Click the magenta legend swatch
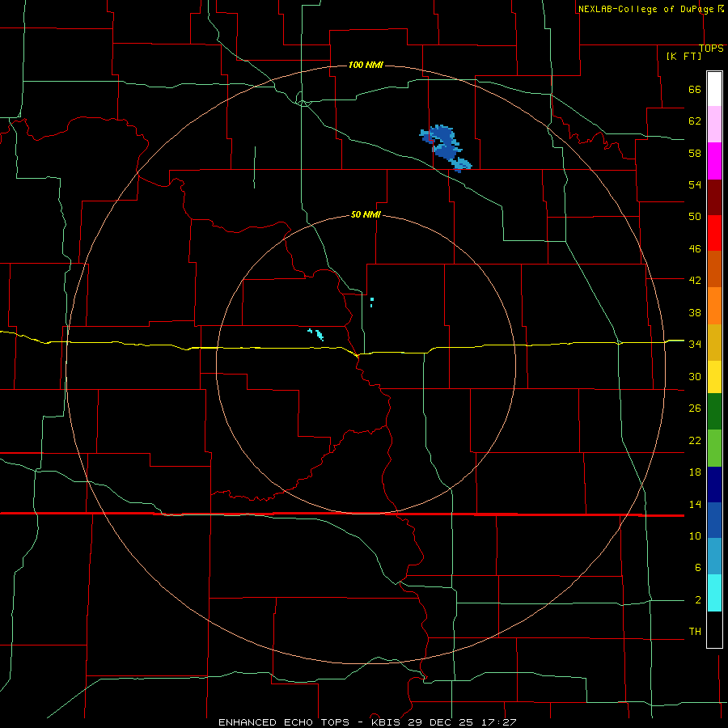 pyautogui.click(x=714, y=161)
